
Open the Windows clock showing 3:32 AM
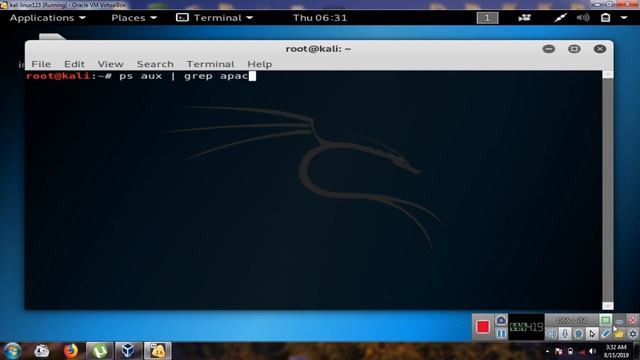(616, 351)
